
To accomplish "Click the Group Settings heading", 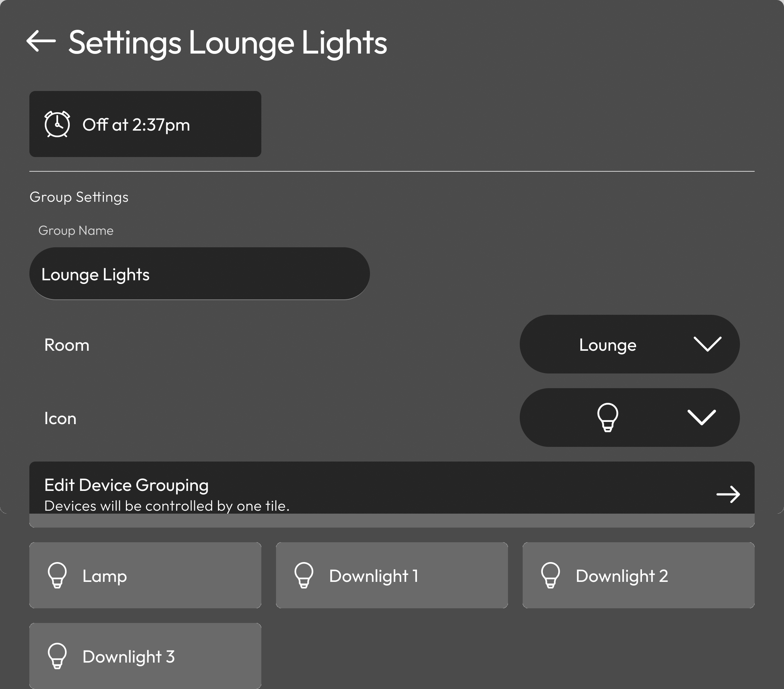I will click(79, 197).
